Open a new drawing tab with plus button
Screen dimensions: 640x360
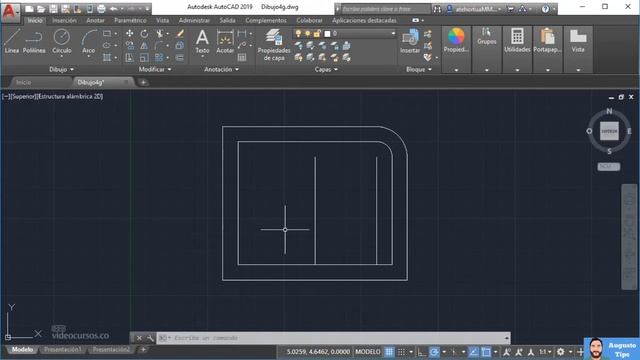click(x=143, y=82)
